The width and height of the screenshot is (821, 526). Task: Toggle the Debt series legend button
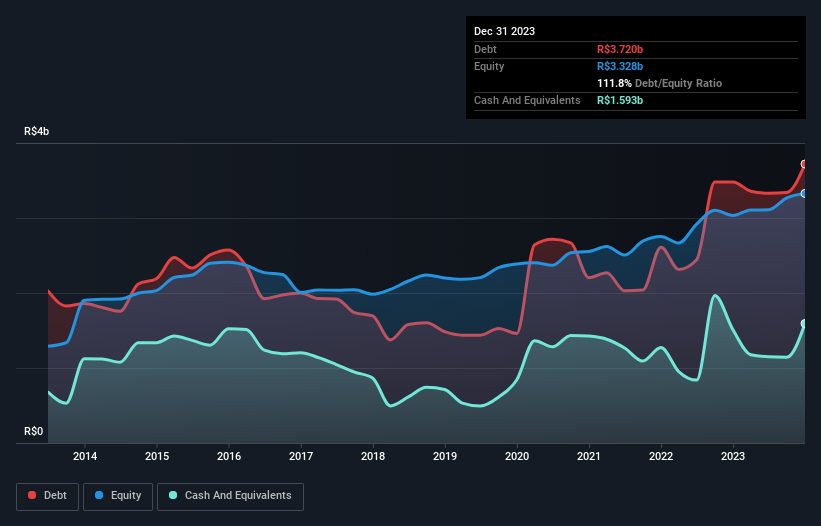[x=48, y=496]
